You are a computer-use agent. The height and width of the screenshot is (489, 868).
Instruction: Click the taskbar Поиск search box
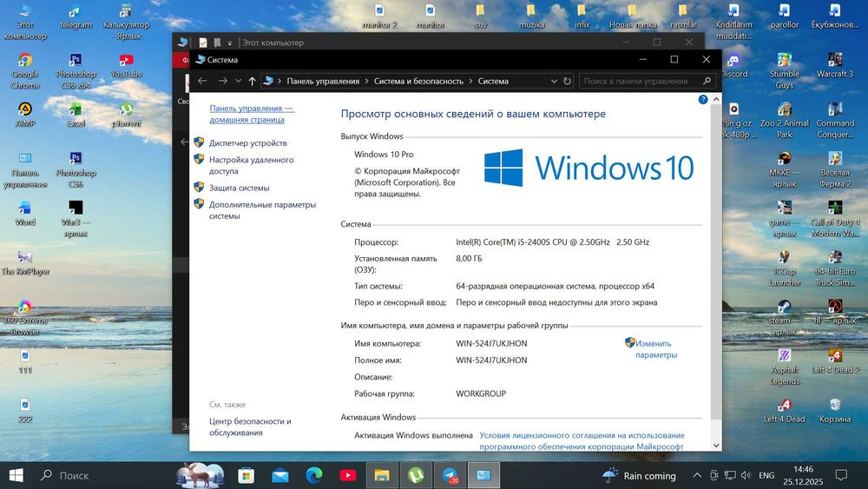(x=103, y=475)
